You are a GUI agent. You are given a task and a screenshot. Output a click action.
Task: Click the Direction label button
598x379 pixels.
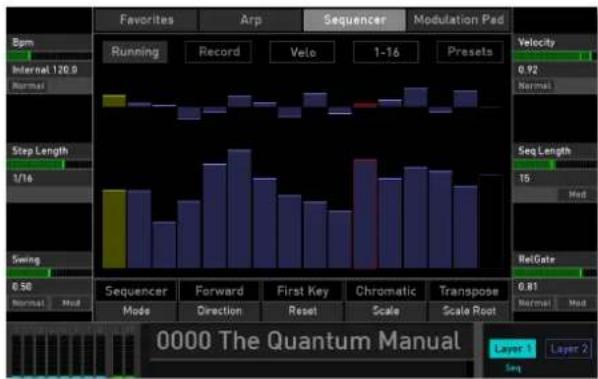pos(219,311)
